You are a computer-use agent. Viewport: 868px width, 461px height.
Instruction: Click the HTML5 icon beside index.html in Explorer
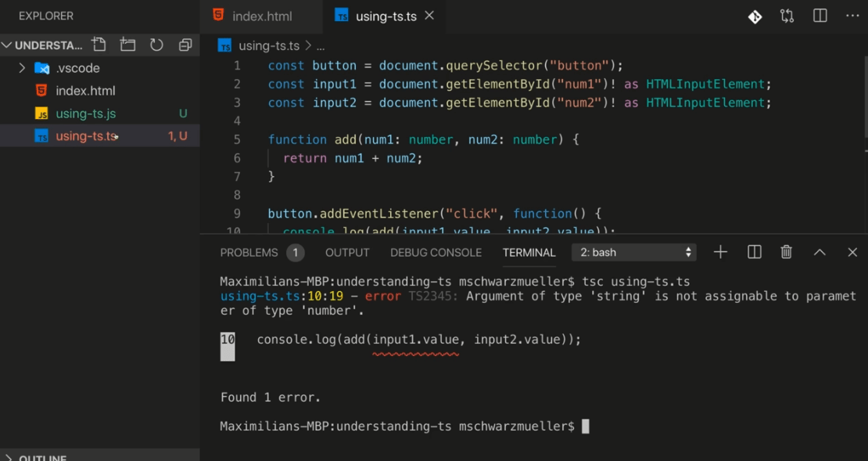pyautogui.click(x=41, y=90)
